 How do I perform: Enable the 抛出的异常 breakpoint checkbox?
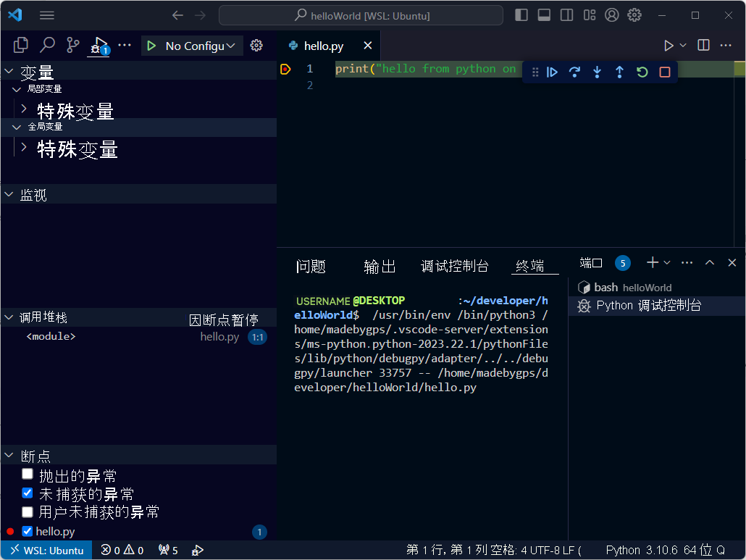[27, 474]
